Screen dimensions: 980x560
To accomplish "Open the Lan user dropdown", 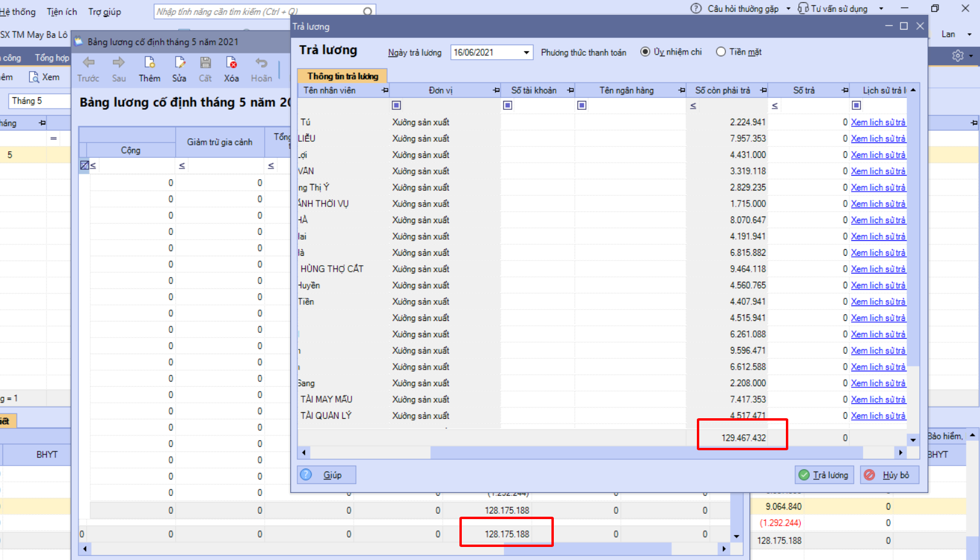I will click(x=970, y=34).
